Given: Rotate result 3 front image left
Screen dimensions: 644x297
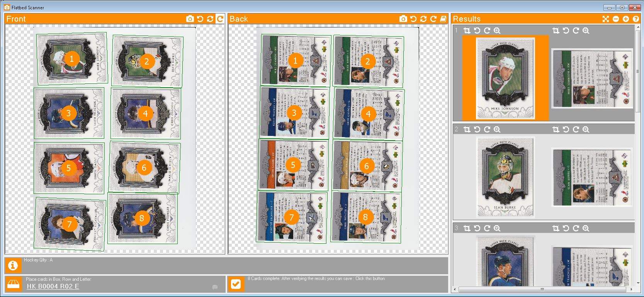Looking at the screenshot, I should click(x=477, y=228).
